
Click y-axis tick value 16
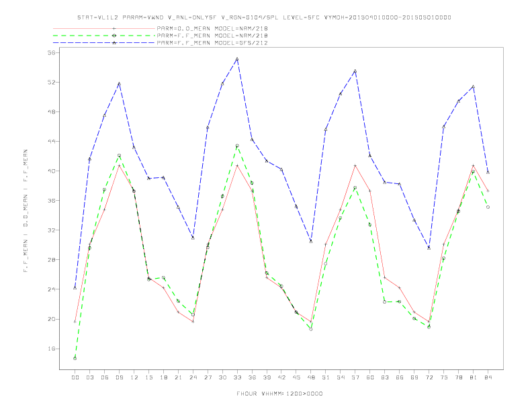pos(51,349)
